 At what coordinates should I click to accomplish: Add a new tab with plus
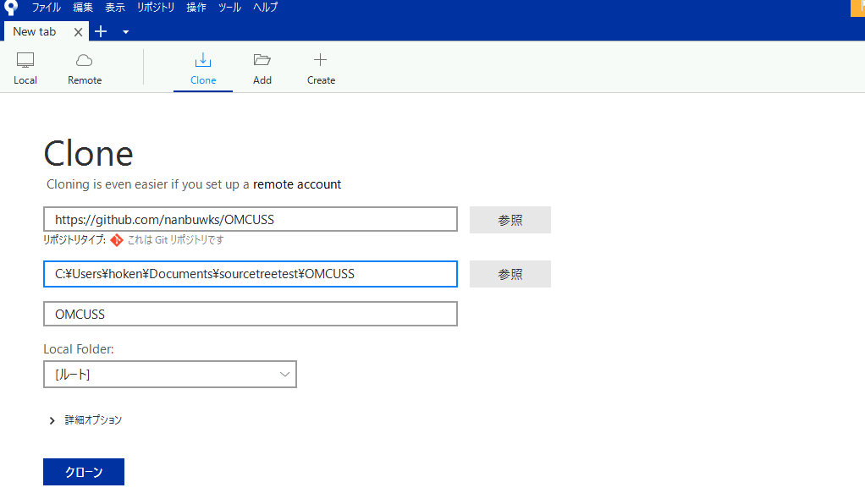click(101, 31)
